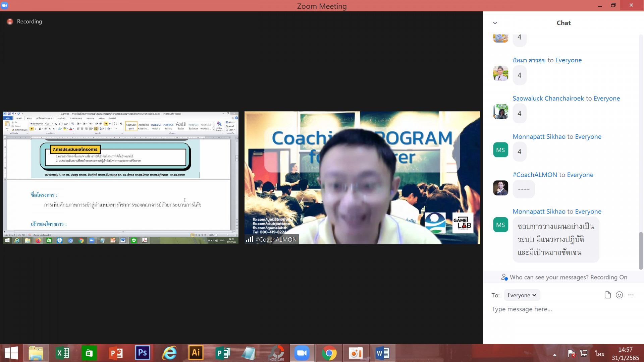644x362 pixels.
Task: Open Chrome from the taskbar
Action: tap(329, 353)
